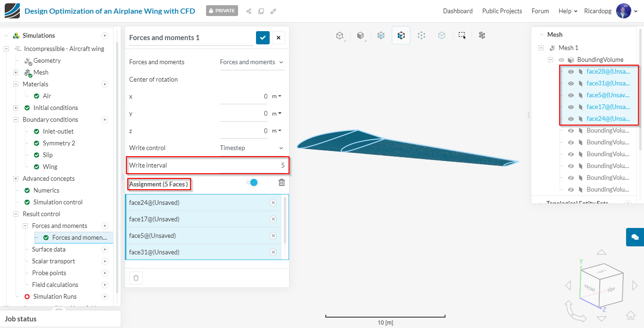Remove face31@(Unsaved) from the assignment list
Screen dimensions: 644x328
273,252
